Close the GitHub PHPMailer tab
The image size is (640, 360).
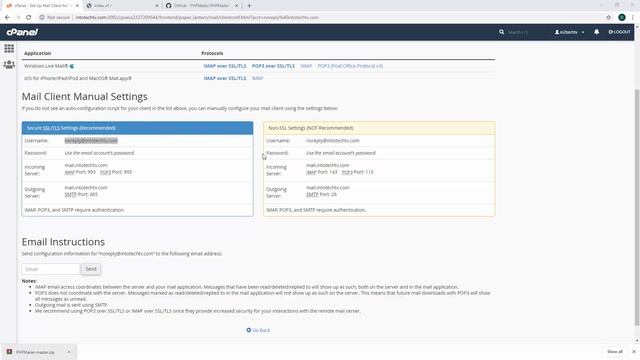point(236,6)
